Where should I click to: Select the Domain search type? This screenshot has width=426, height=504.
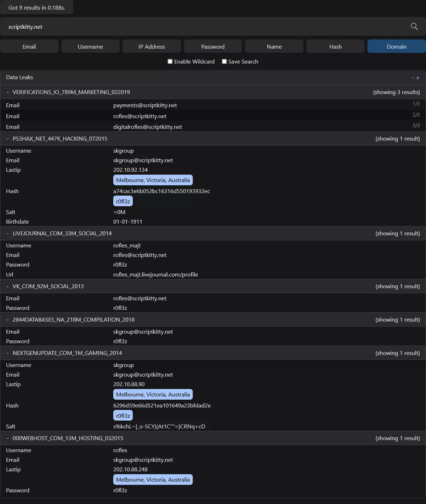click(397, 46)
